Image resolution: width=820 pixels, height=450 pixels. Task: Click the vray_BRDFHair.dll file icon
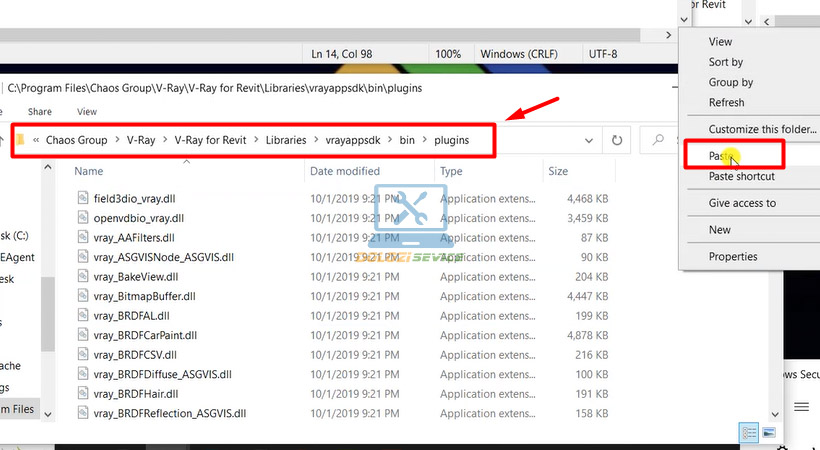[x=84, y=394]
